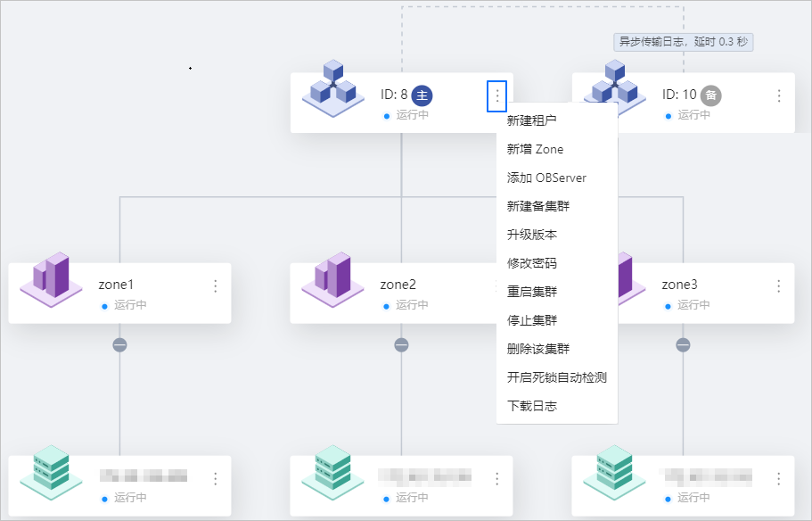Click the blurred server address below zone2
This screenshot has width=812, height=521.
(424, 476)
